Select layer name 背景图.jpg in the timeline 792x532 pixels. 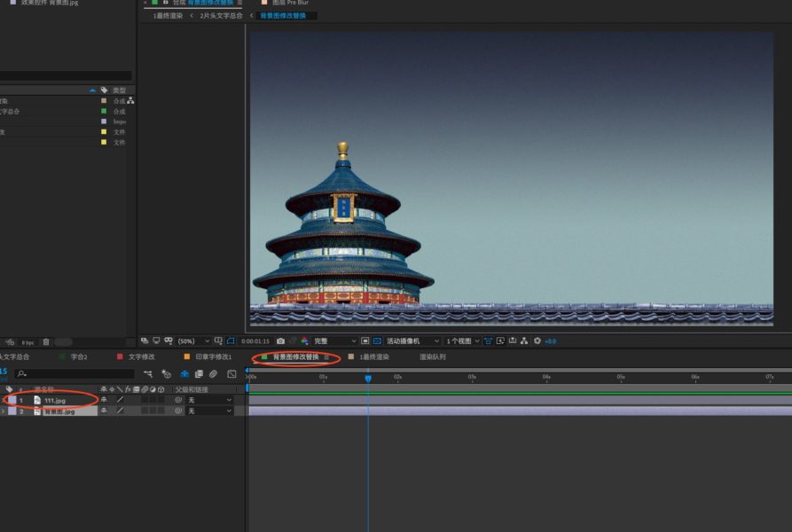59,411
